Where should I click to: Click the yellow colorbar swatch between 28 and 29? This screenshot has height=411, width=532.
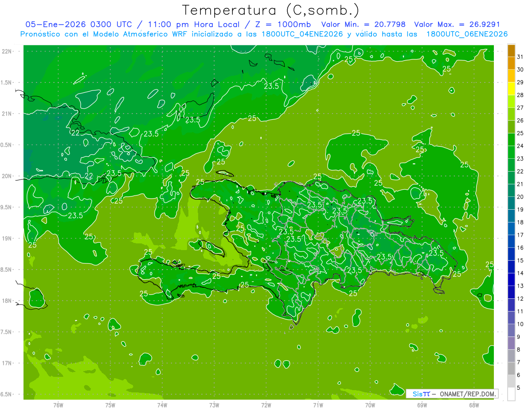click(x=511, y=89)
